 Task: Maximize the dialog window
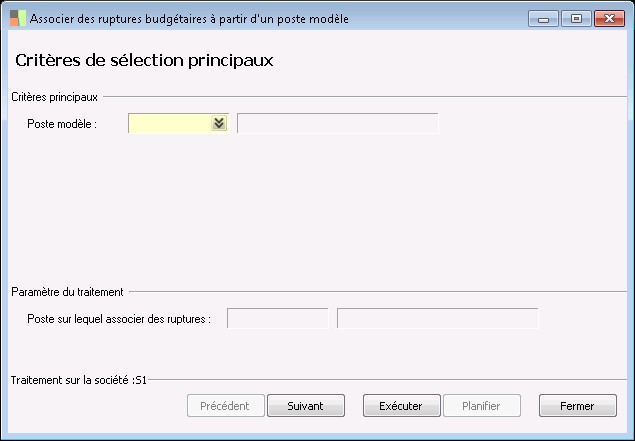pos(575,18)
